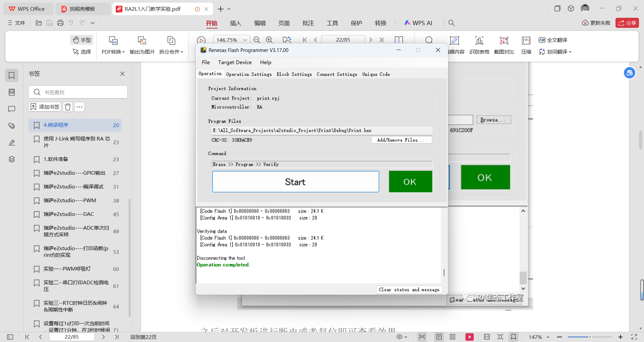Click the zoom in magnifier icon
This screenshot has width=644, height=342.
pyautogui.click(x=269, y=40)
